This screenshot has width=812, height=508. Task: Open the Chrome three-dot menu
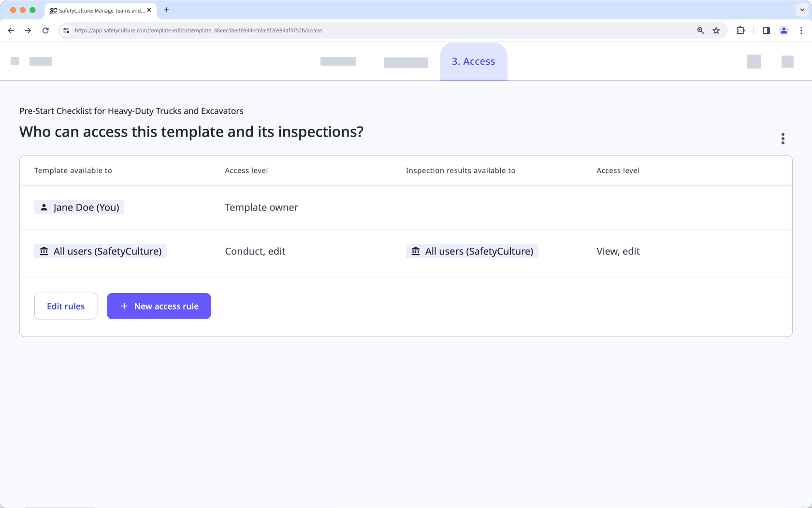pos(801,30)
